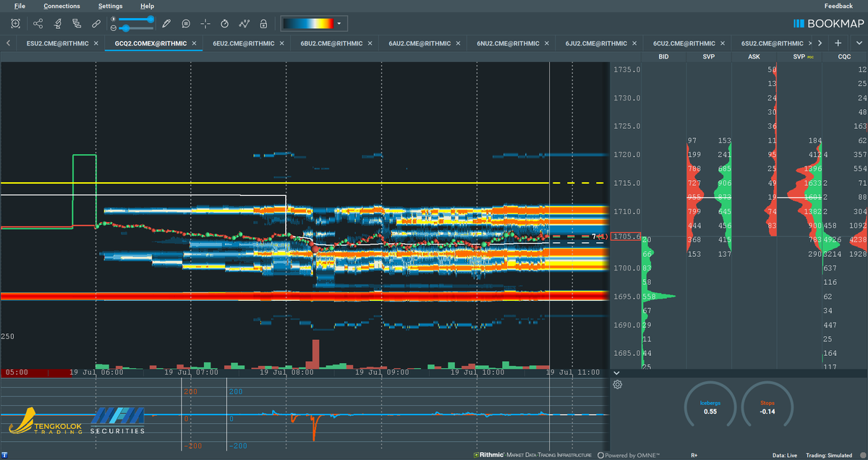Open the color scheme dropdown arrow

point(339,24)
